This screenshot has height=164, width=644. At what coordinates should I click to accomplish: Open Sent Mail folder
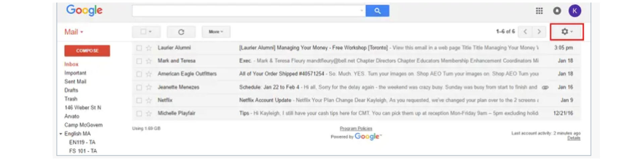pos(75,82)
